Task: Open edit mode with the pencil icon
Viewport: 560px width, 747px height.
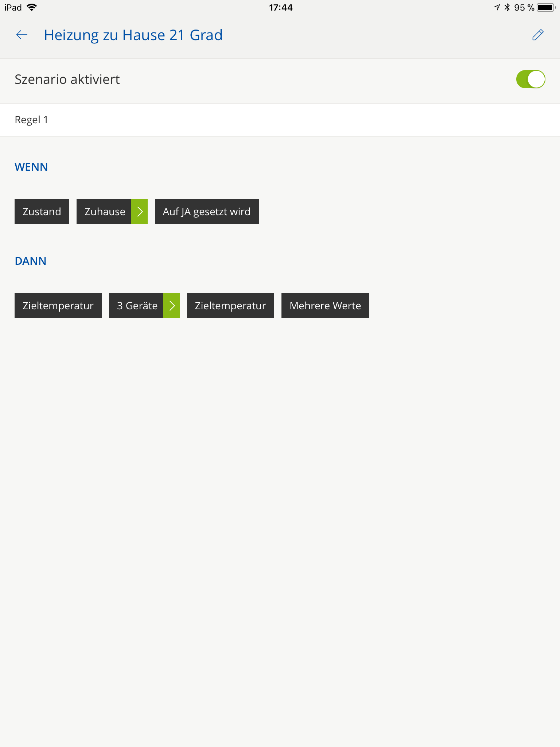Action: pyautogui.click(x=538, y=35)
